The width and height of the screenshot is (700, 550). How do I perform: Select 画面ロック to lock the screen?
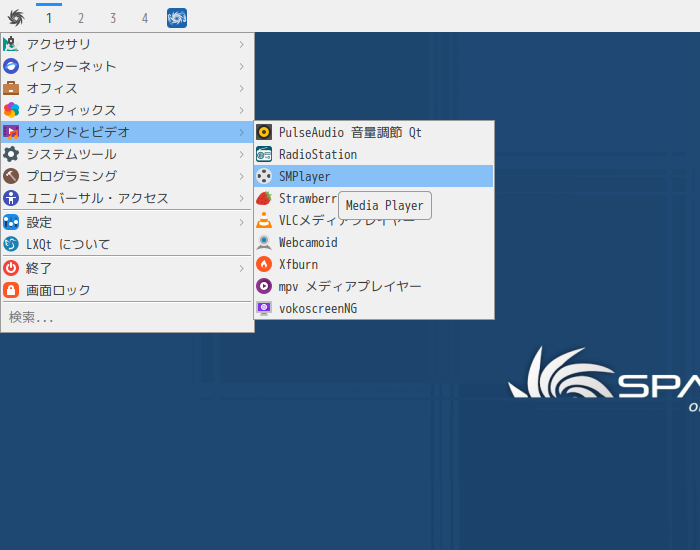pyautogui.click(x=127, y=290)
